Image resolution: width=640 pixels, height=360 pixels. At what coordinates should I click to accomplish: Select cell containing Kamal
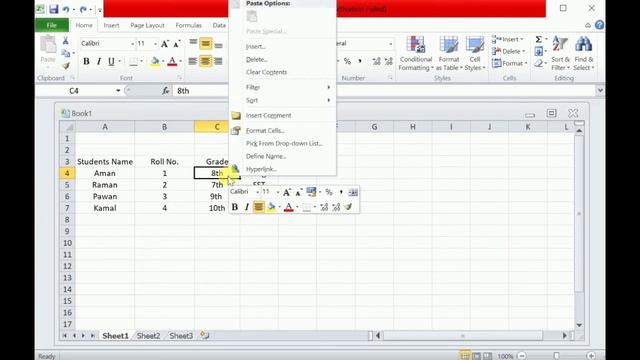[105, 208]
